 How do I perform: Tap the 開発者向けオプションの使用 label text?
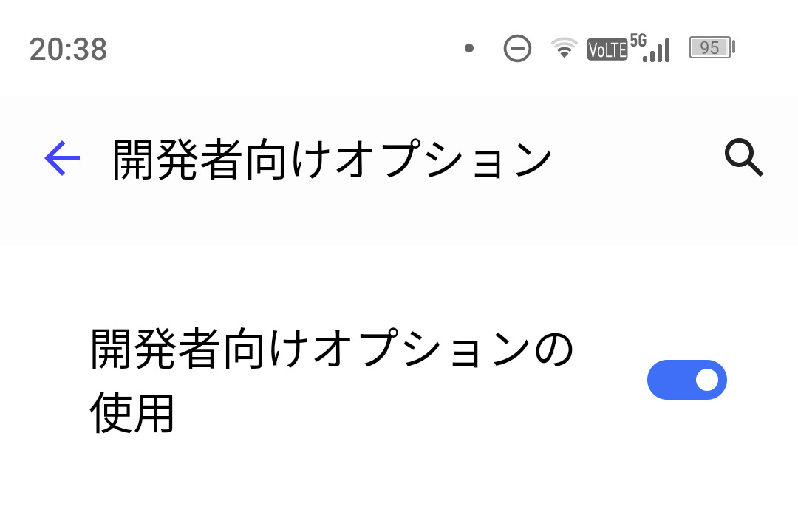click(332, 350)
